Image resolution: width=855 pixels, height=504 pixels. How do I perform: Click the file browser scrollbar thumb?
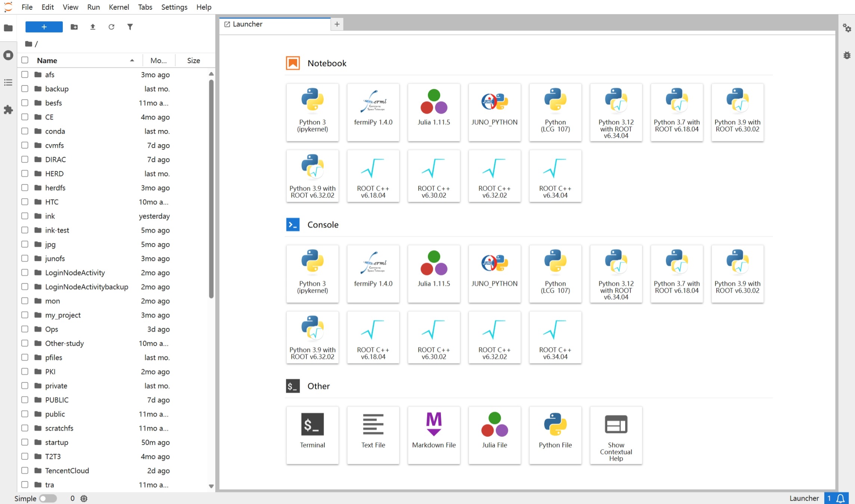tap(211, 189)
